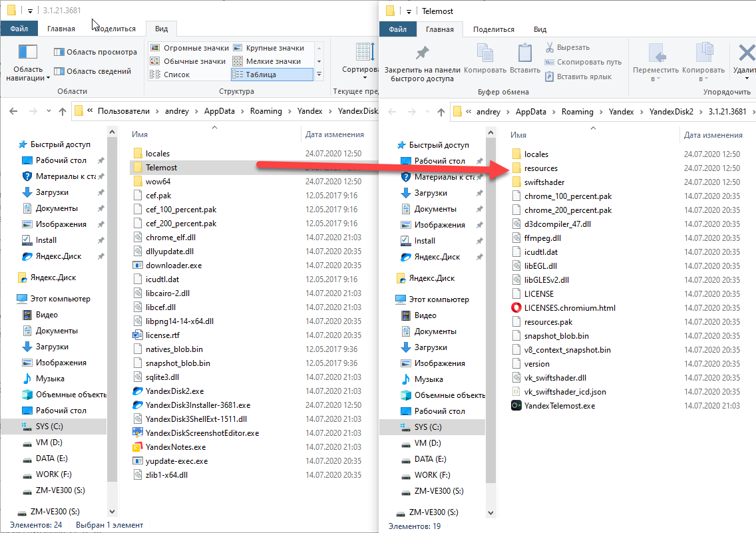Open Копировать в dropdown
Screen dimensions: 756x533
(703, 62)
